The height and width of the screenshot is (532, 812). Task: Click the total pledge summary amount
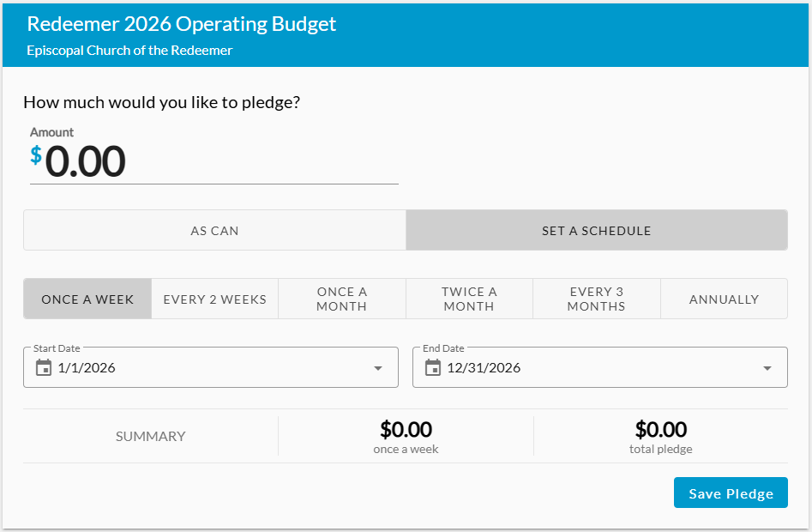pos(660,429)
